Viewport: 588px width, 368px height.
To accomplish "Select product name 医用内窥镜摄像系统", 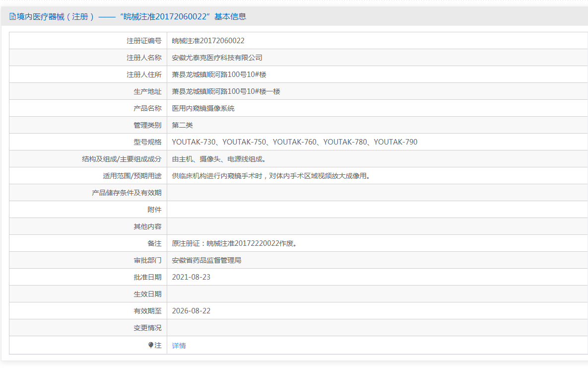I will pyautogui.click(x=203, y=108).
